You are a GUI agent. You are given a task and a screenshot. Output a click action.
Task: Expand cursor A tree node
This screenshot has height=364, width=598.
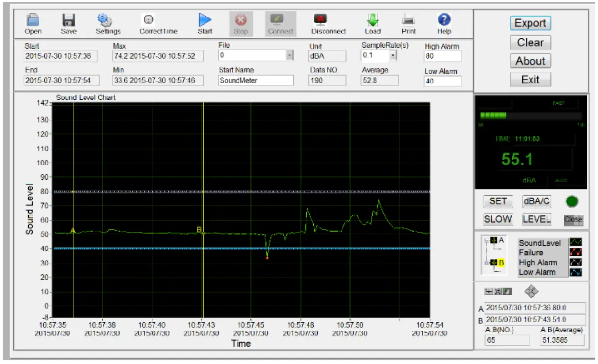click(487, 241)
